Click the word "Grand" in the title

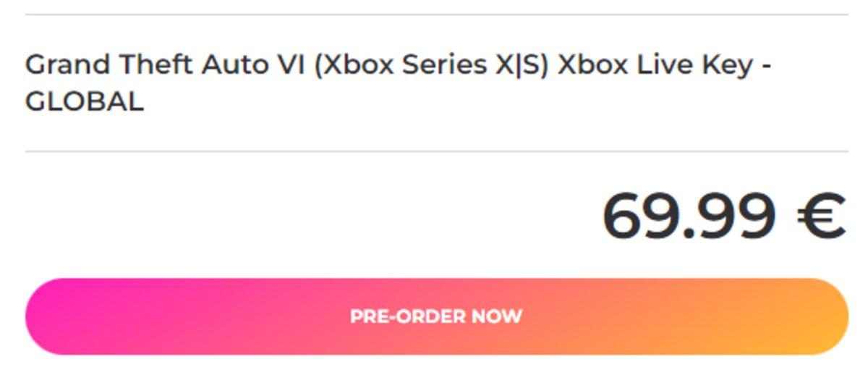pos(67,65)
